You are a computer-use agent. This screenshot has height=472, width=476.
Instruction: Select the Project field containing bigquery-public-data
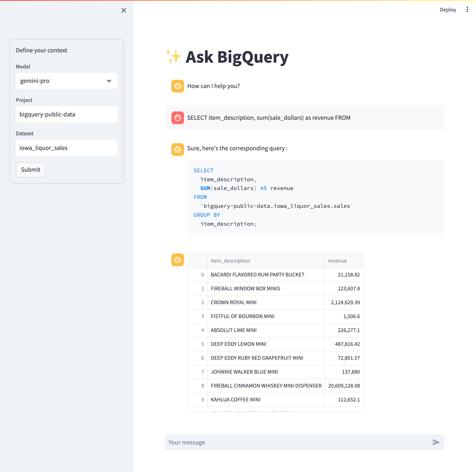pyautogui.click(x=66, y=114)
